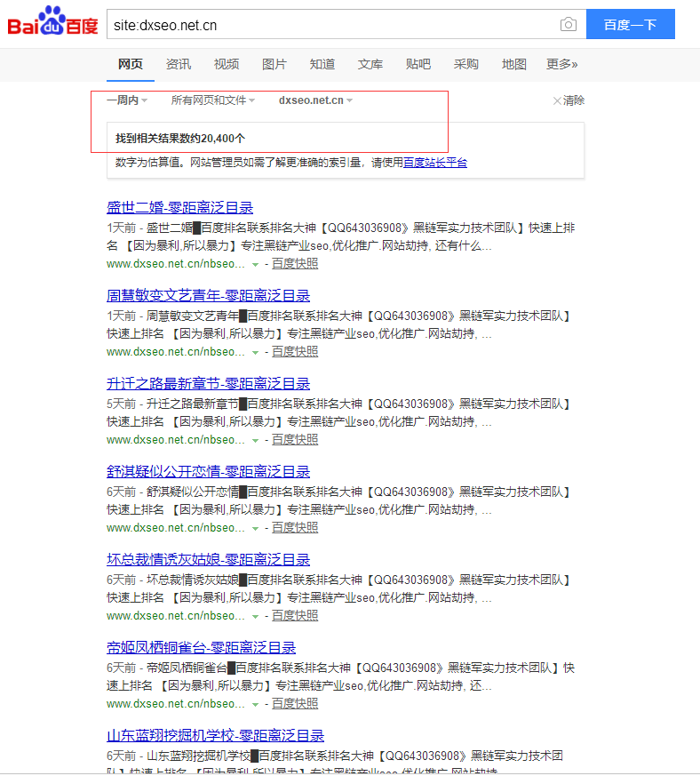Image resolution: width=700 pixels, height=776 pixels.
Task: Open the 百度站长平台 link
Action: [x=435, y=163]
